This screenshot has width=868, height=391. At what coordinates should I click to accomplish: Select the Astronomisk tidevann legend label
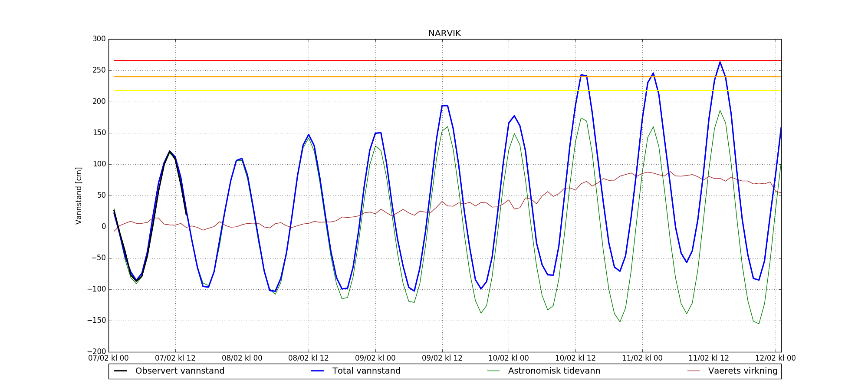click(x=554, y=371)
